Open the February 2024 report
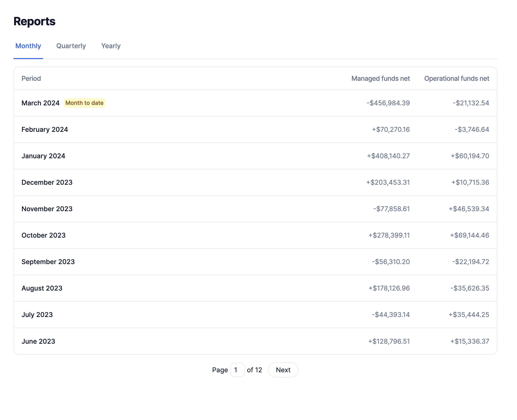Viewport: 517px width, 420px height. point(45,129)
